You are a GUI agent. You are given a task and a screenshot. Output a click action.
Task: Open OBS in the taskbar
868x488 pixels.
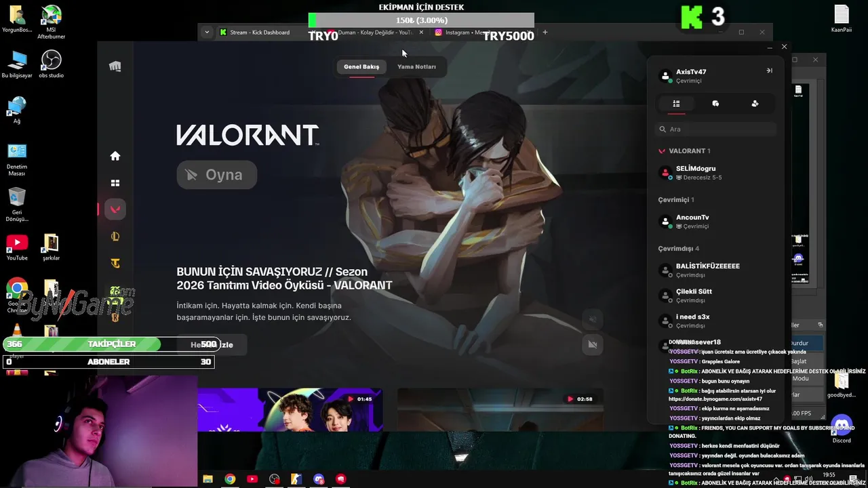(x=275, y=479)
